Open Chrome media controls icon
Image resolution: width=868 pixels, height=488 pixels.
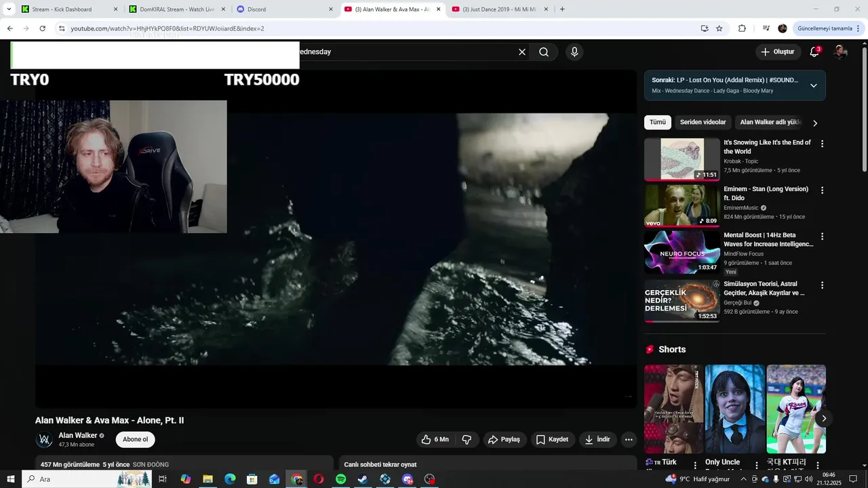[x=766, y=28]
